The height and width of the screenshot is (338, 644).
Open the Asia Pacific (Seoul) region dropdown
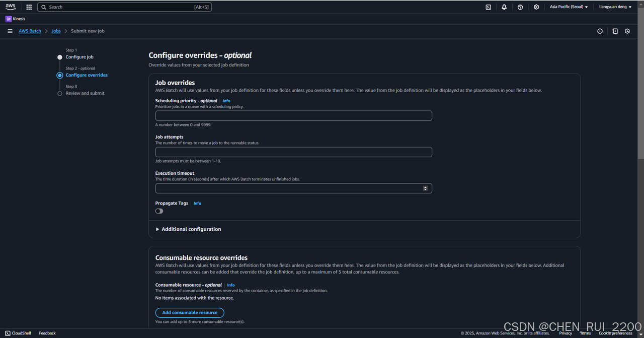(x=569, y=7)
